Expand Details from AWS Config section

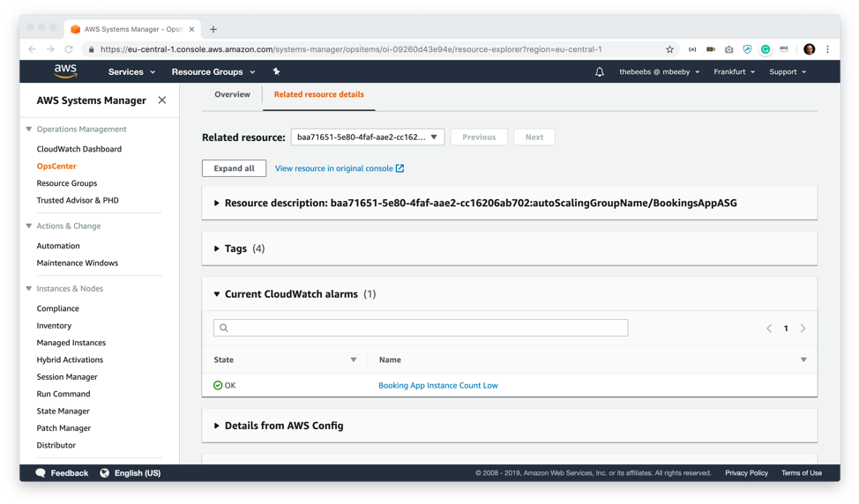[x=217, y=426]
